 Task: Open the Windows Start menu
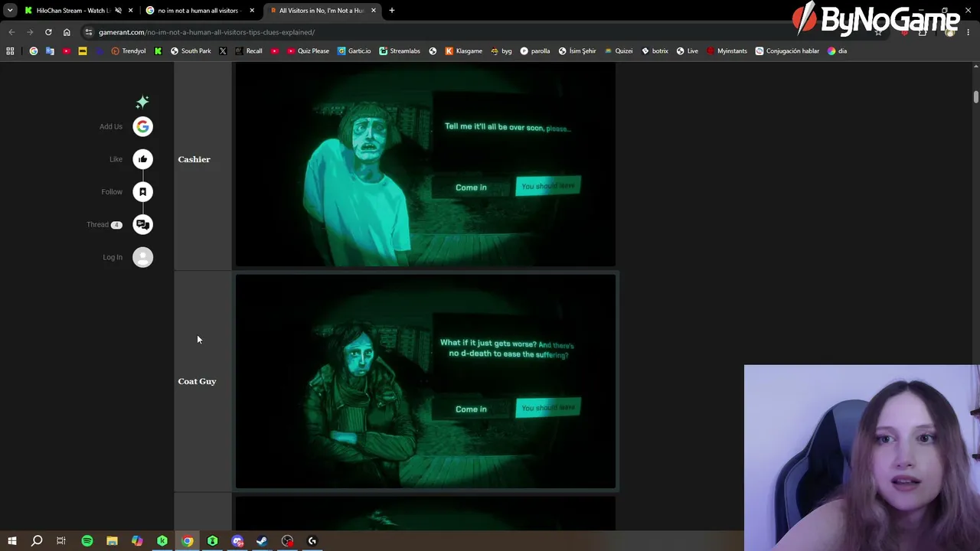click(11, 541)
